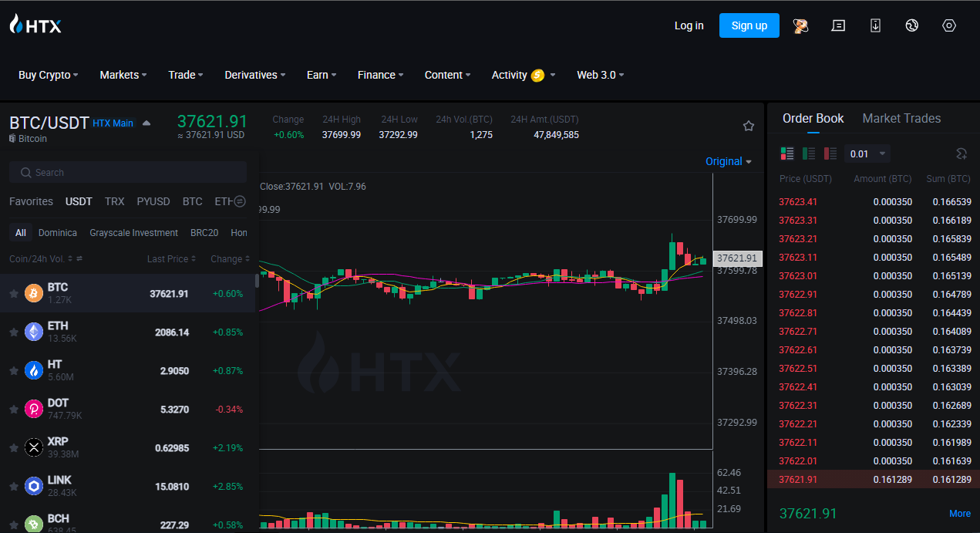
Task: Open the Original chart type dropdown
Action: [729, 161]
